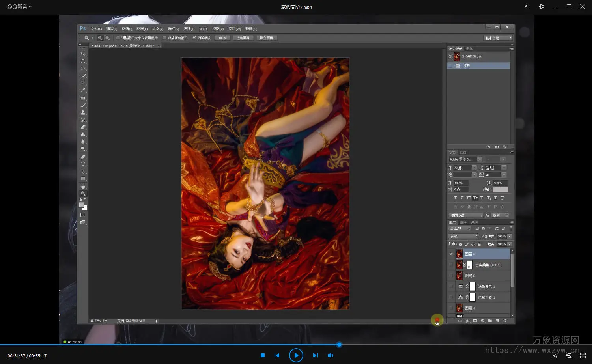
Task: Enable the 缩放所有窗口 checkbox
Action: (x=165, y=38)
